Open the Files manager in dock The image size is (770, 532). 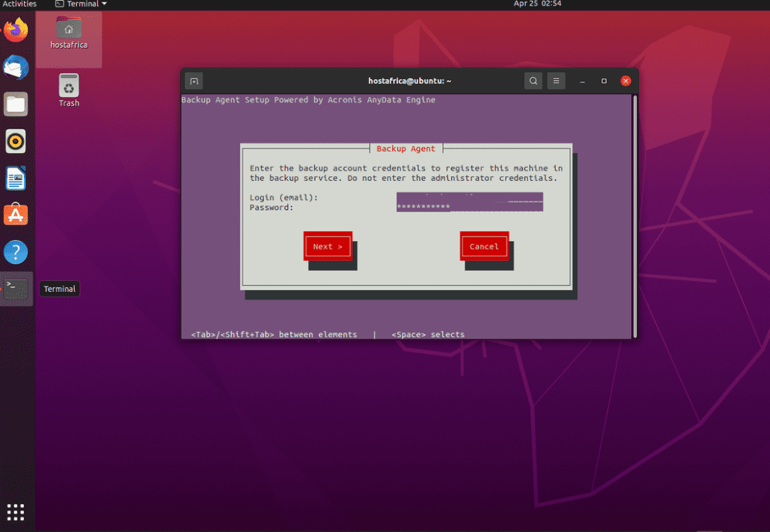tap(15, 104)
